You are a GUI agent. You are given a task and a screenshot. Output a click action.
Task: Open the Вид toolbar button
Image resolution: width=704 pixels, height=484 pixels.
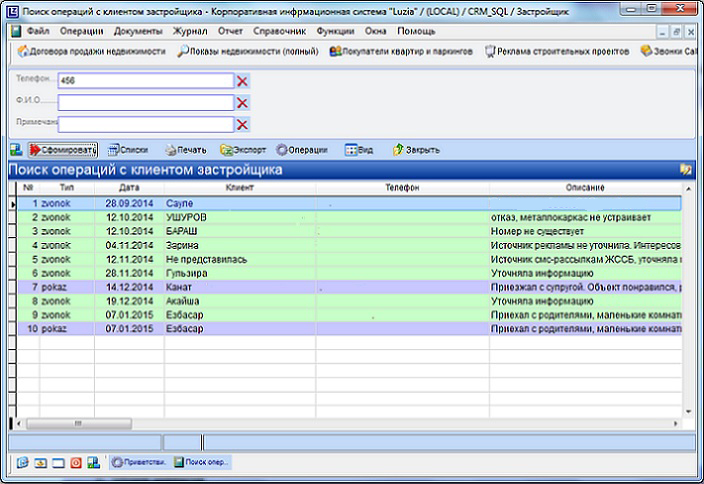359,150
